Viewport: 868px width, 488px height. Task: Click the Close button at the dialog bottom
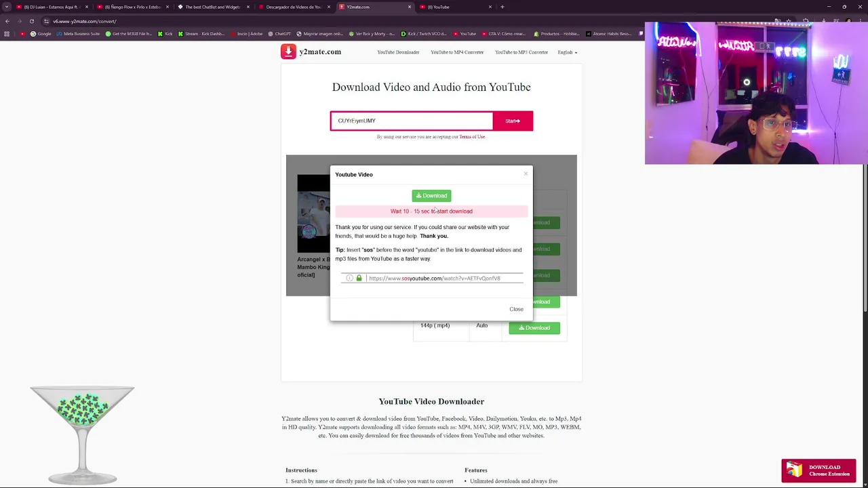(516, 309)
